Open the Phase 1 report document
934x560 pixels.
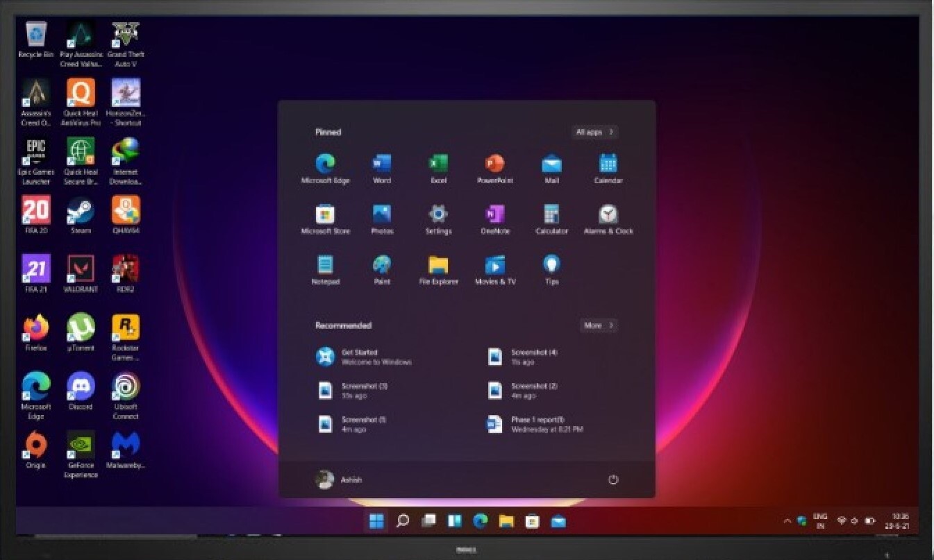535,425
